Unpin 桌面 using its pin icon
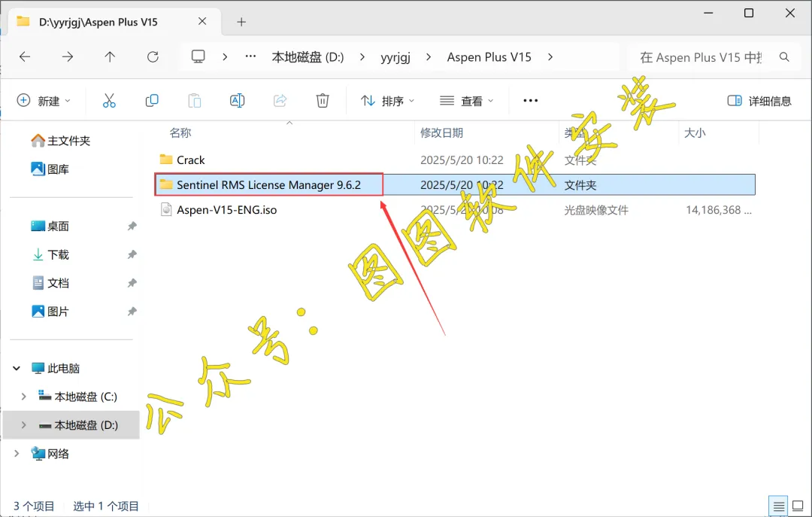The width and height of the screenshot is (812, 517). pos(132,226)
